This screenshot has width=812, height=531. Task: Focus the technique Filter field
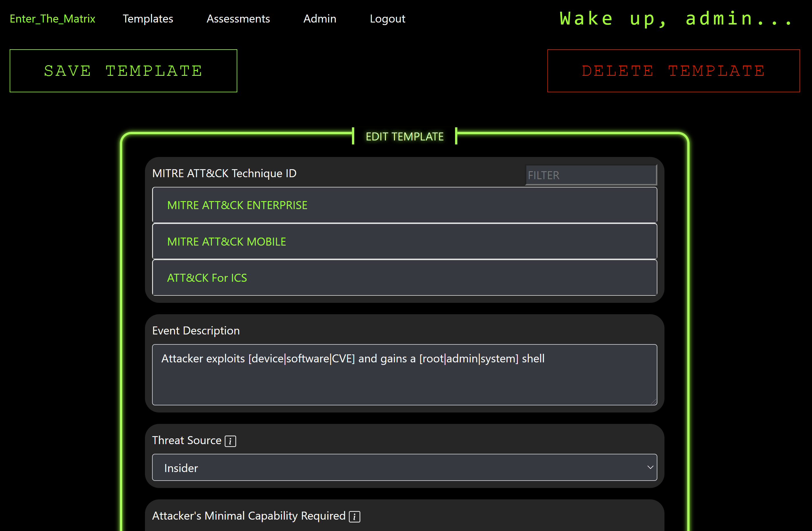591,175
